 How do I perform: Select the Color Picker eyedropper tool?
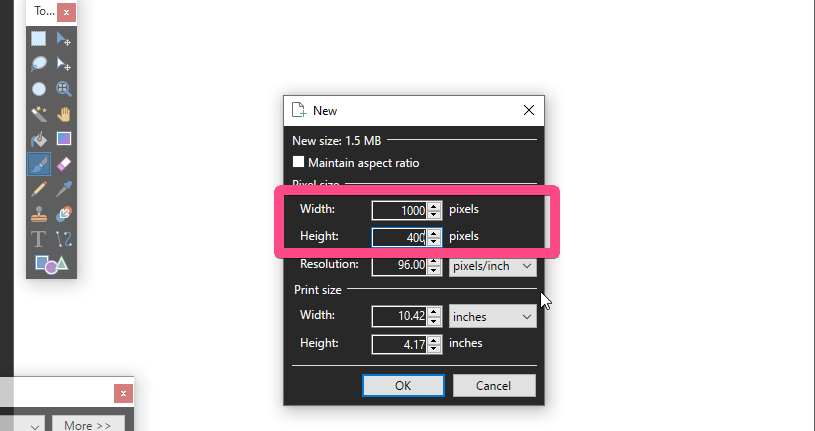pyautogui.click(x=64, y=189)
